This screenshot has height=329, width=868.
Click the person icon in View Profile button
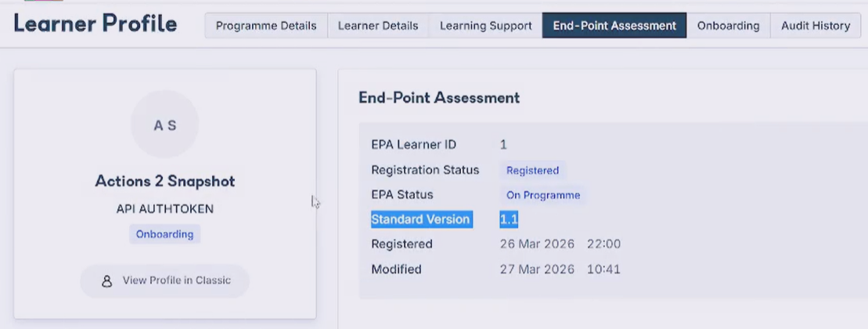[x=107, y=280]
